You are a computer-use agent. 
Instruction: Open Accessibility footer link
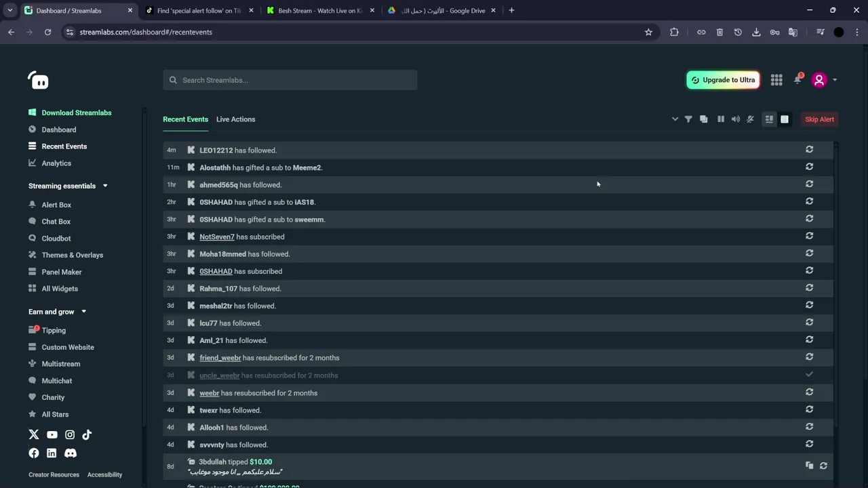[104, 474]
